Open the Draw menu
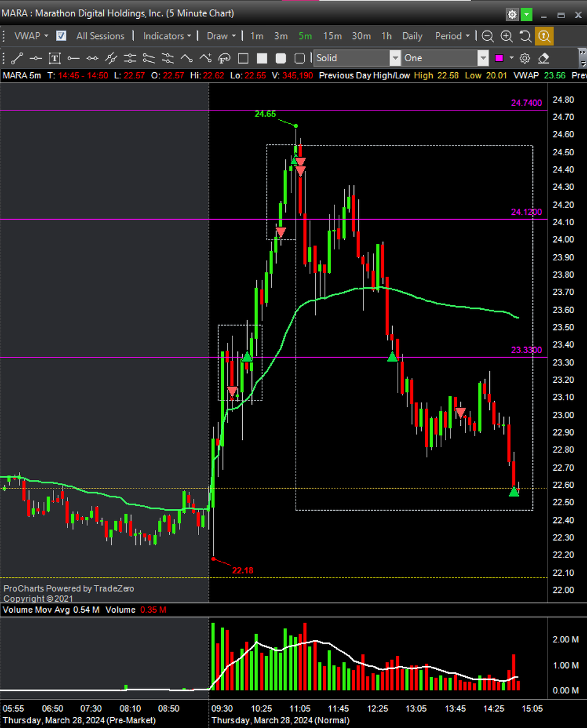Screen dimensions: 587x728 (x=220, y=36)
